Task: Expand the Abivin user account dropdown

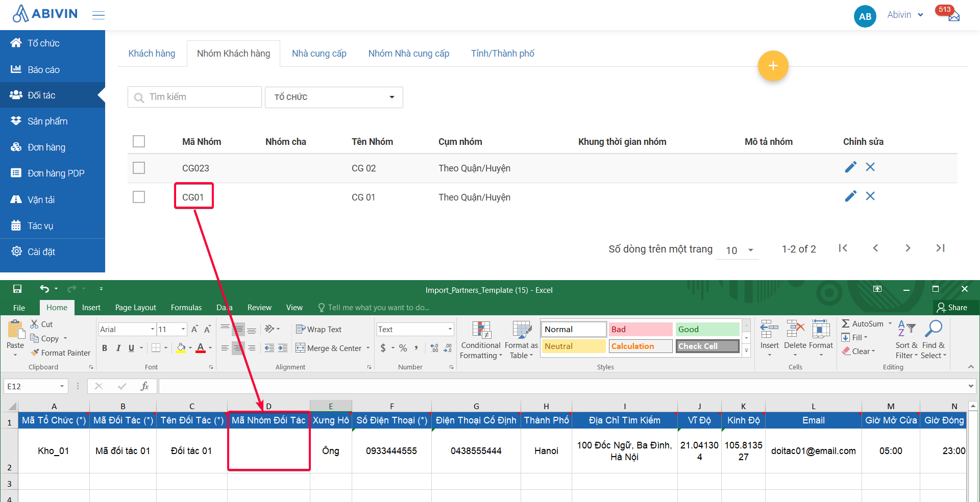Action: click(905, 15)
